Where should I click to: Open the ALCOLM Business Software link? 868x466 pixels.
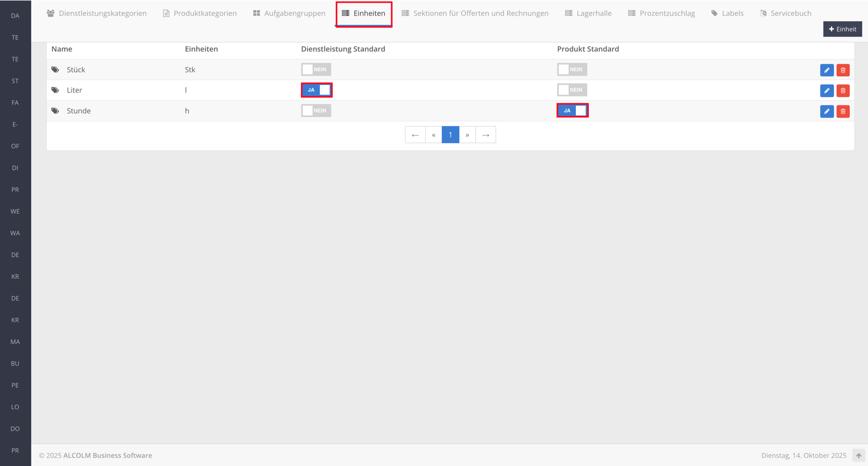point(107,456)
